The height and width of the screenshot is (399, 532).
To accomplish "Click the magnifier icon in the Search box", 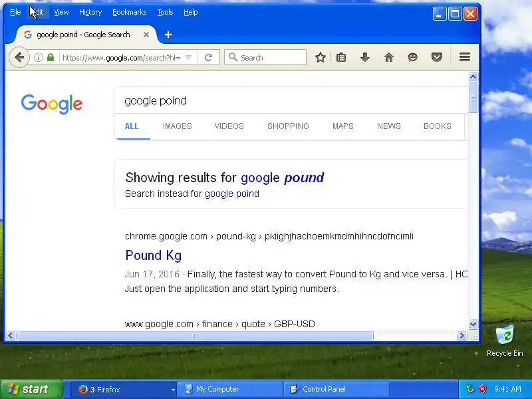I will click(233, 57).
